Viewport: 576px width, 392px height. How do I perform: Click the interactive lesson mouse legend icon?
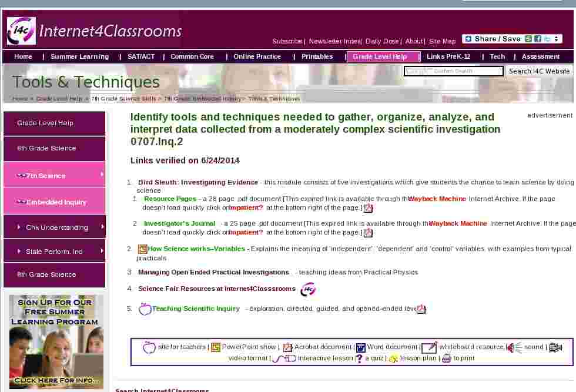pos(284,359)
